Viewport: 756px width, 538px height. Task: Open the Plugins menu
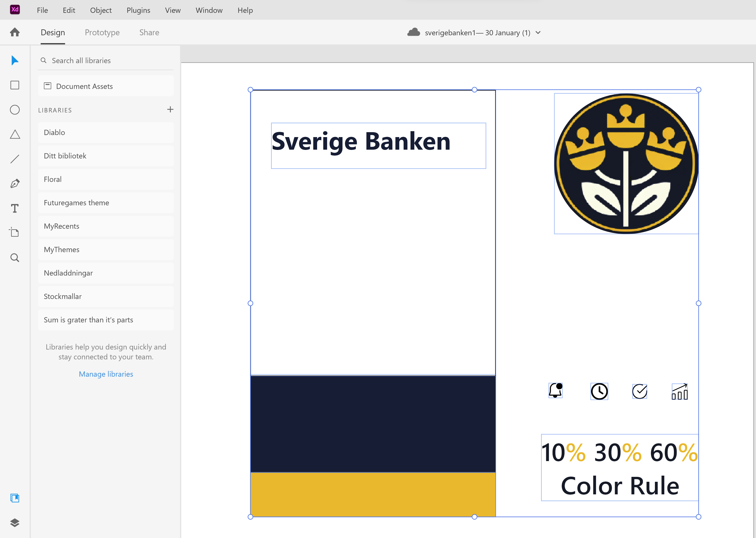pyautogui.click(x=139, y=10)
